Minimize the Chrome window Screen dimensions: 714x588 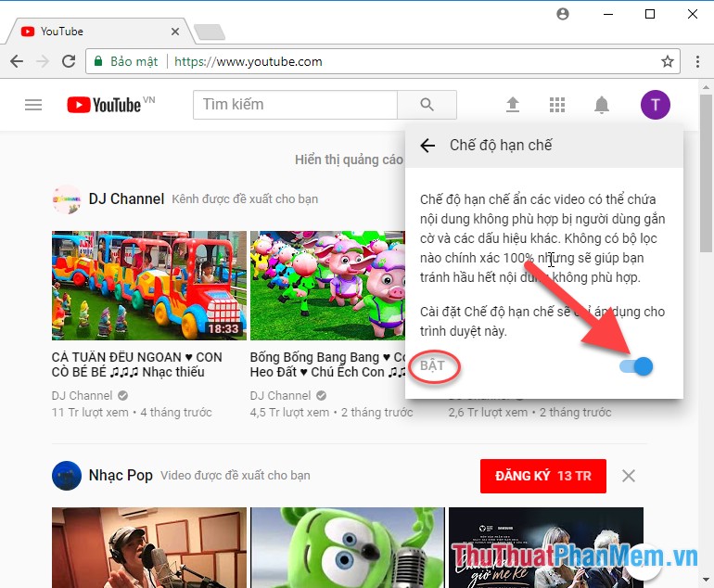point(608,14)
